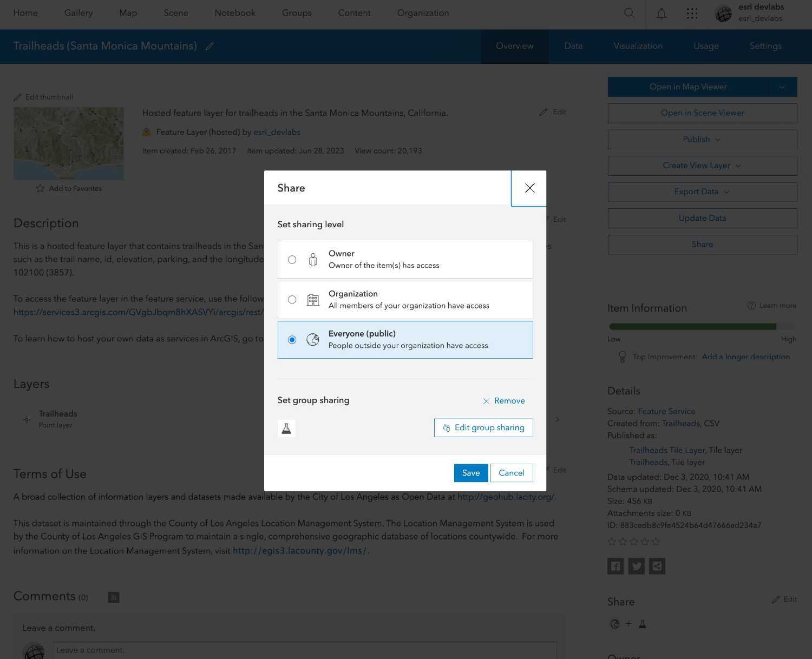The image size is (812, 659).
Task: Open the app launcher grid icon
Action: [692, 13]
